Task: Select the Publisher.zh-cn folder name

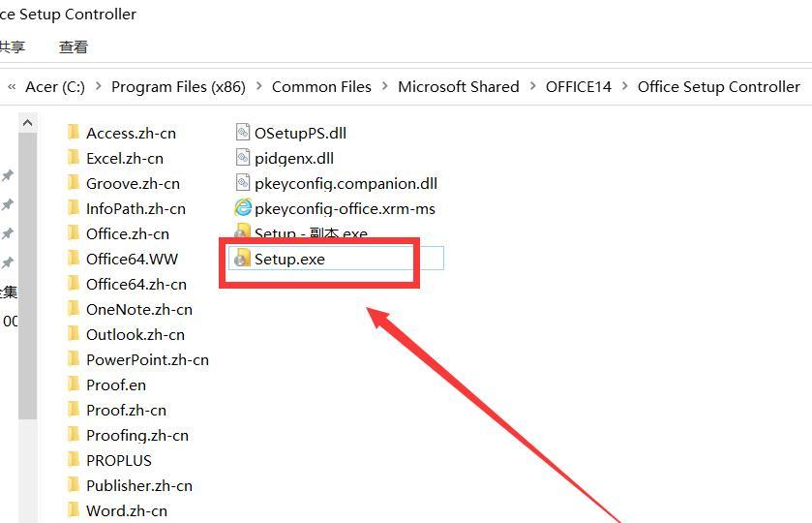Action: coord(139,485)
